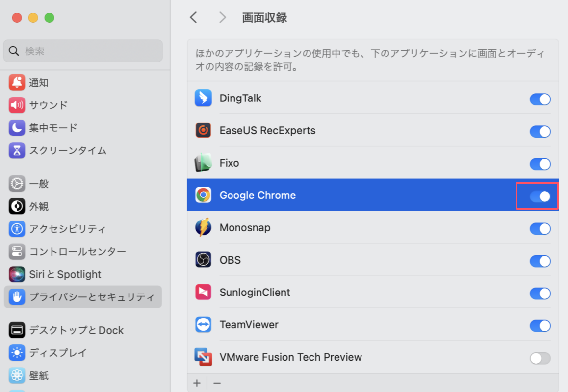Viewport: 568px width, 392px height.
Task: Enable VMware Fusion Tech Preview screen recording
Action: pos(540,358)
